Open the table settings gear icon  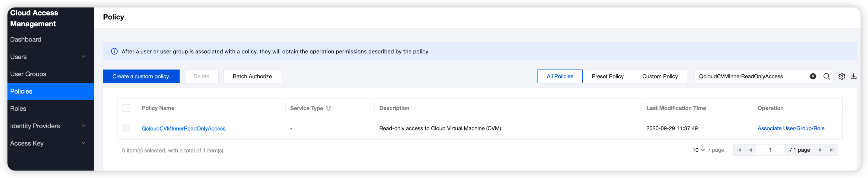842,77
